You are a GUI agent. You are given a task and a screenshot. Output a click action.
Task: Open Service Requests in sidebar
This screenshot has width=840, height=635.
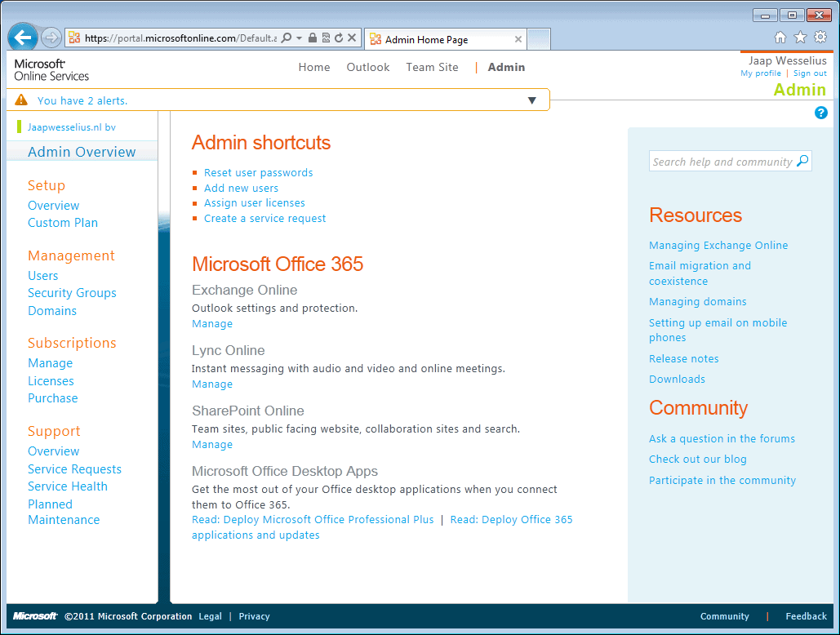(75, 469)
